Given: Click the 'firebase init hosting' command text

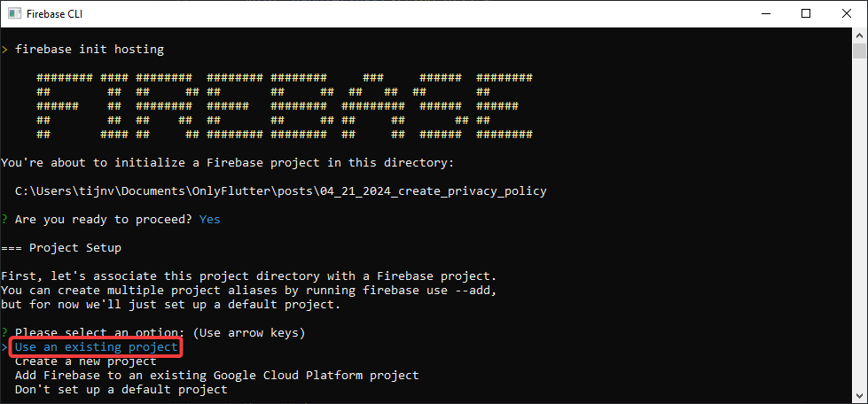Looking at the screenshot, I should click(x=90, y=50).
